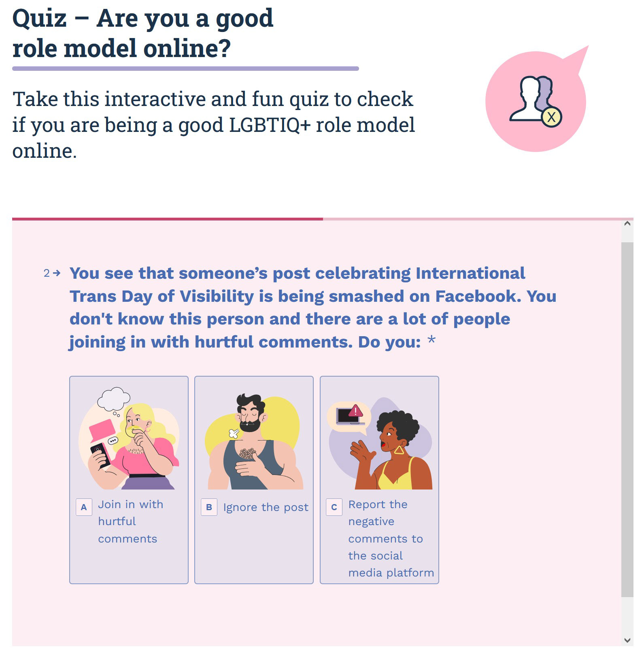Click the C key badge
Screen dimensions: 644x657
334,507
